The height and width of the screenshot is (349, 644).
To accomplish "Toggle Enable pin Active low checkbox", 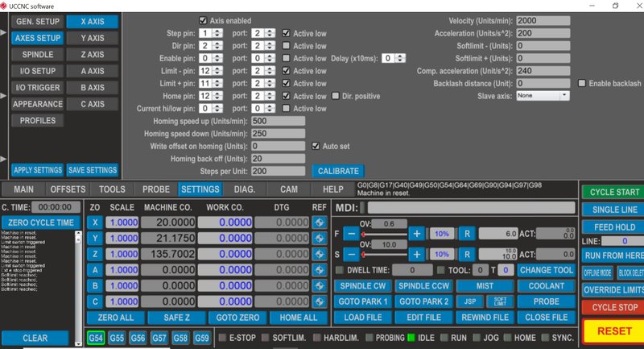I will 287,58.
